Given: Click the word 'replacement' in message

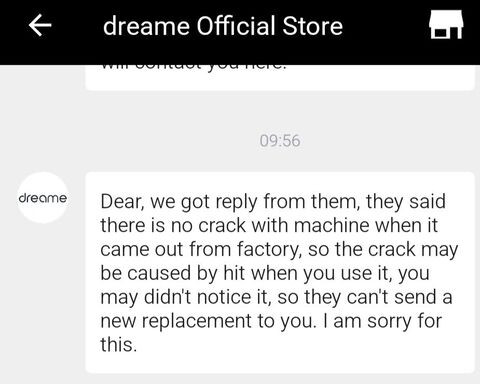Looking at the screenshot, I should point(197,321).
